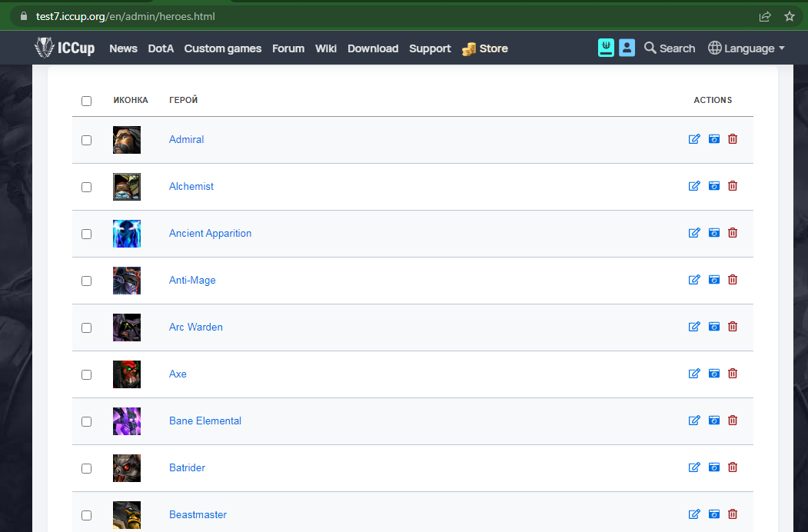Open the Alchemist hero link
The width and height of the screenshot is (808, 532).
tap(191, 186)
